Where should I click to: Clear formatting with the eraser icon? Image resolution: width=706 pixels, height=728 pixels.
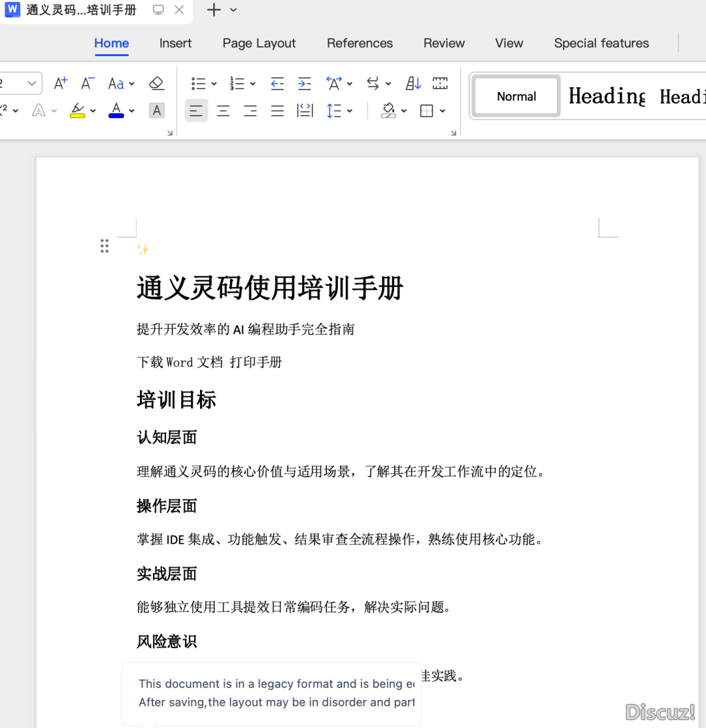(x=156, y=84)
